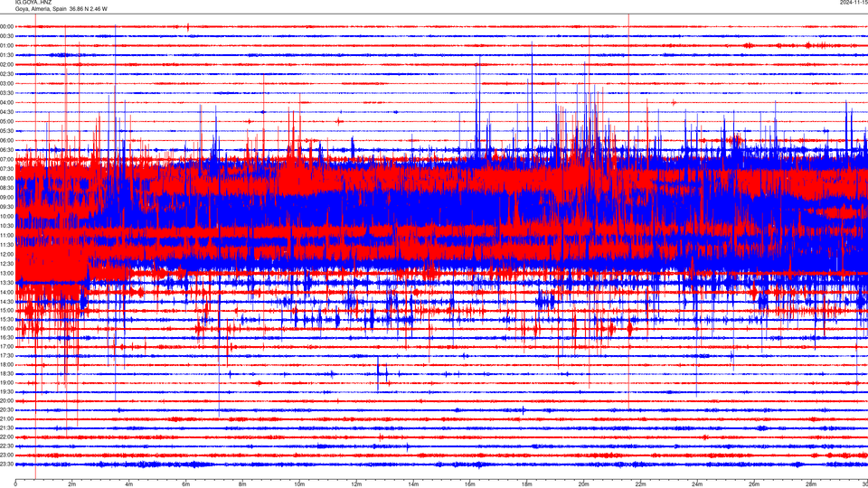Click the 6m tick label on the minute axis

pos(186,484)
